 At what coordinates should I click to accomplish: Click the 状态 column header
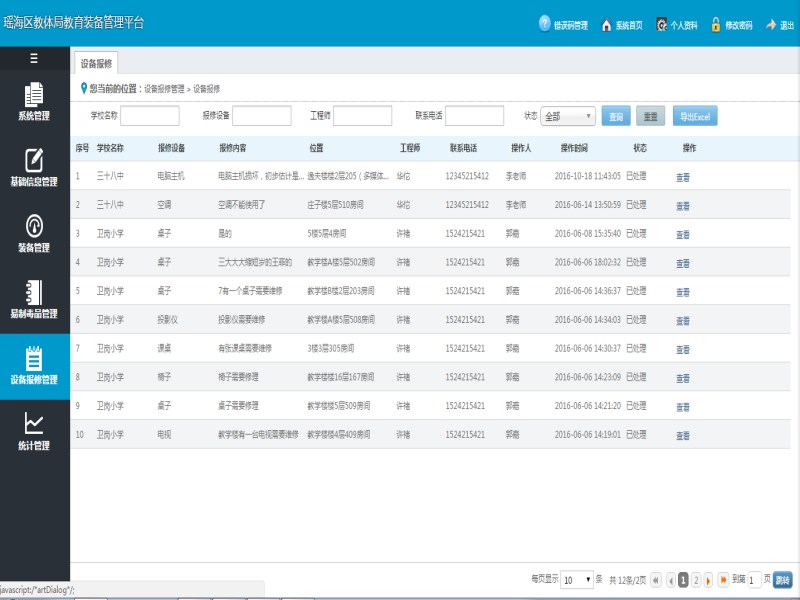640,148
